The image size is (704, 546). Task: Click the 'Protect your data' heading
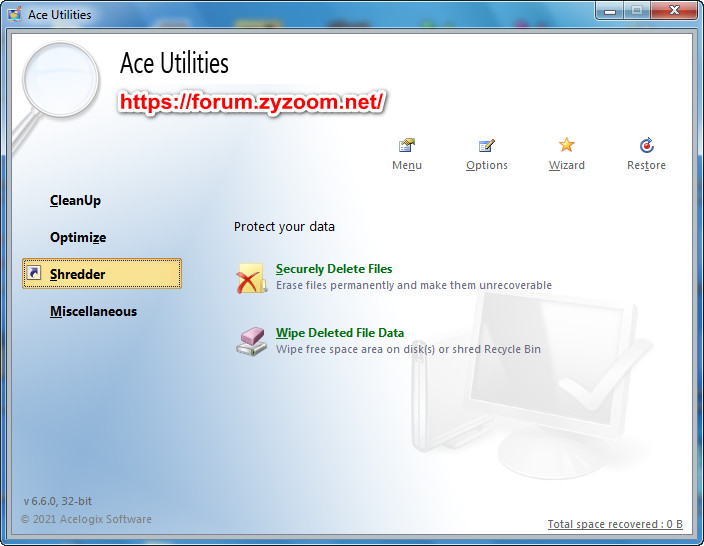point(284,227)
